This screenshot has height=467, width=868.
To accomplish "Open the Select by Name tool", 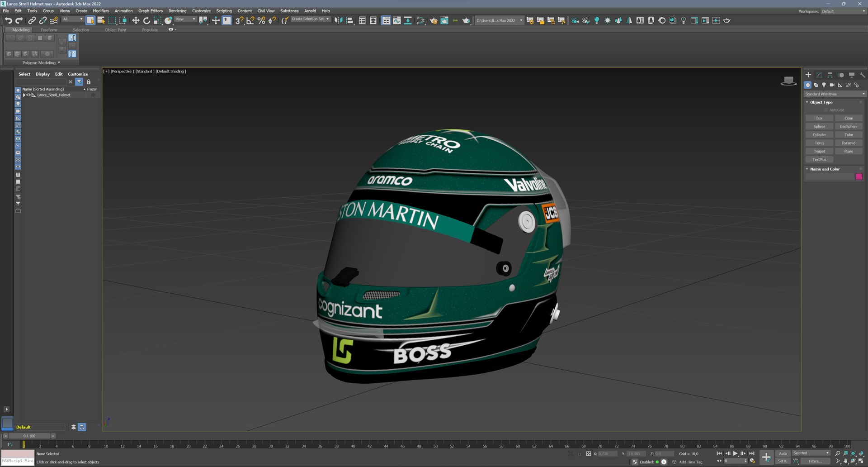I will [101, 20].
